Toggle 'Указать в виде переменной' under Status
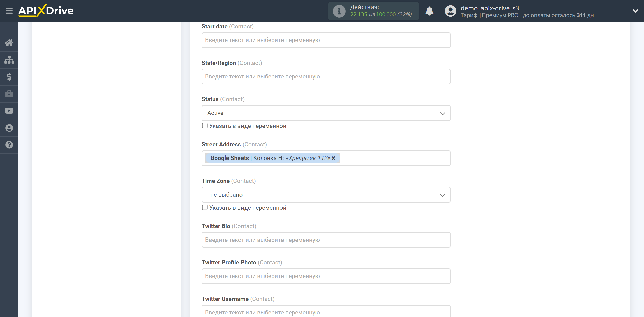Viewport: 644px width, 317px height. coord(204,126)
